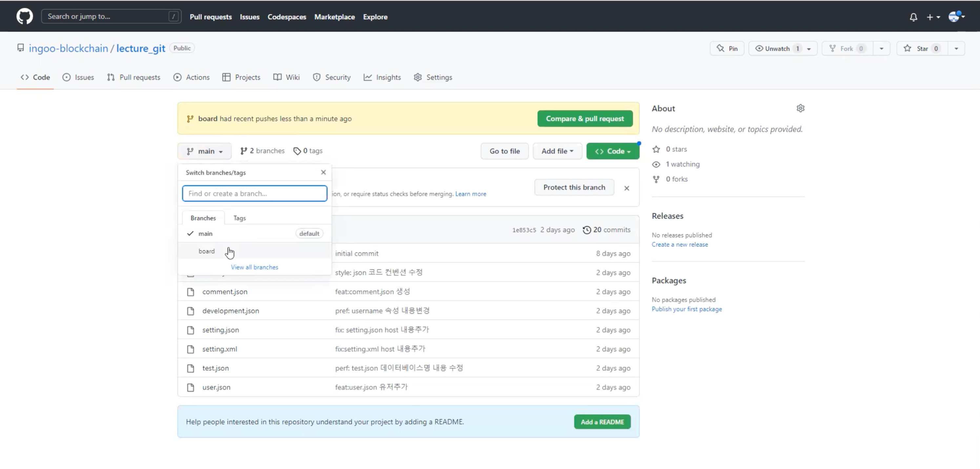Select the board branch
Image resolution: width=980 pixels, height=469 pixels.
[x=207, y=251]
